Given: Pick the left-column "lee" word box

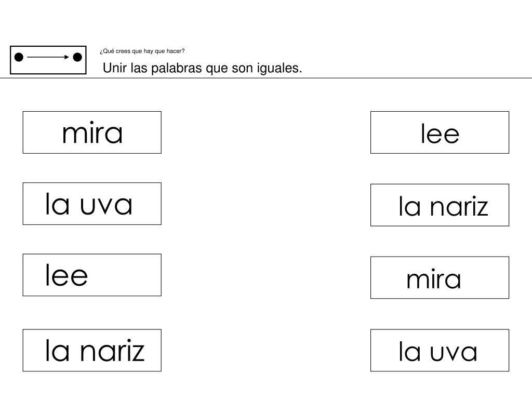Looking at the screenshot, I should tap(92, 275).
